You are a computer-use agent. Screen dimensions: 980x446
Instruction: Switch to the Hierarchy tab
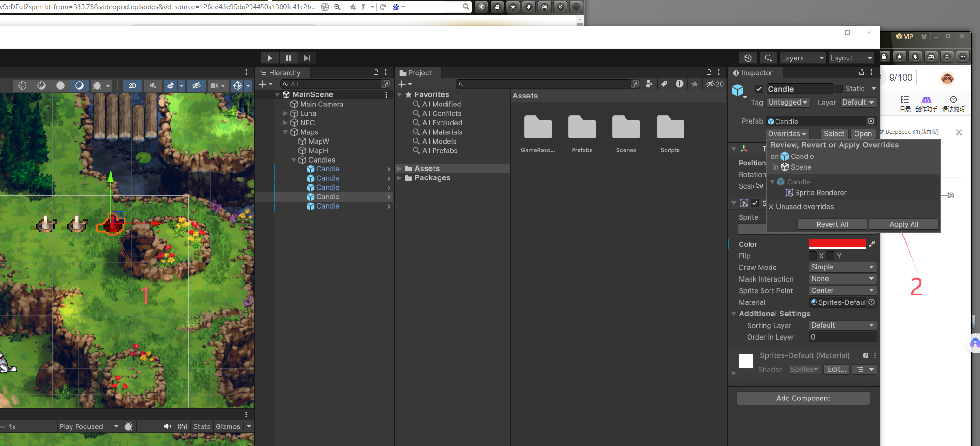pyautogui.click(x=281, y=73)
